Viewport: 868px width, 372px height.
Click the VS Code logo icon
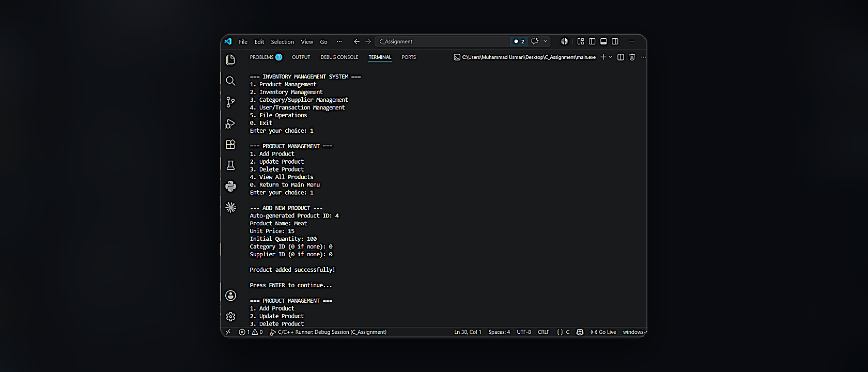228,41
